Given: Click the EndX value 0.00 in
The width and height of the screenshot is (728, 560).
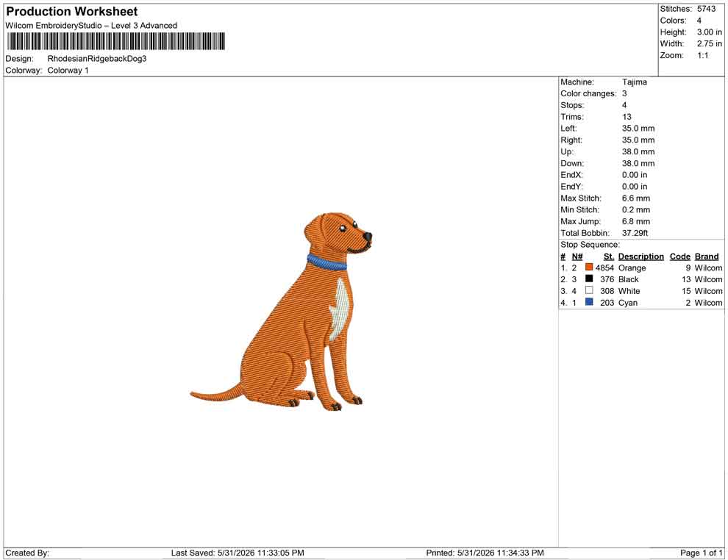Looking at the screenshot, I should pos(635,175).
